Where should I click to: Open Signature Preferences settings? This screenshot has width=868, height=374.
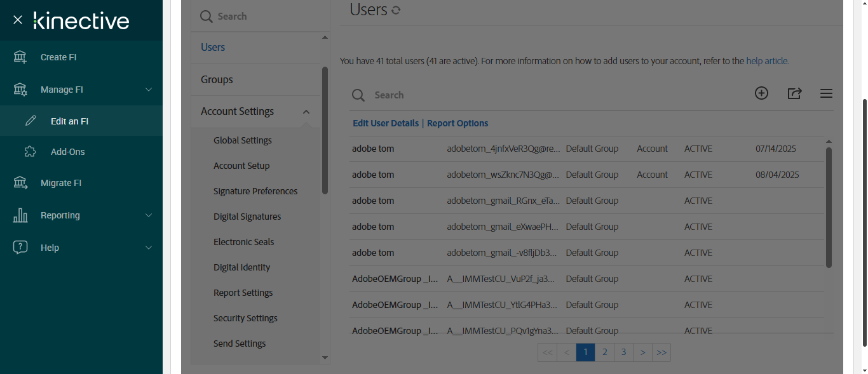[x=255, y=191]
